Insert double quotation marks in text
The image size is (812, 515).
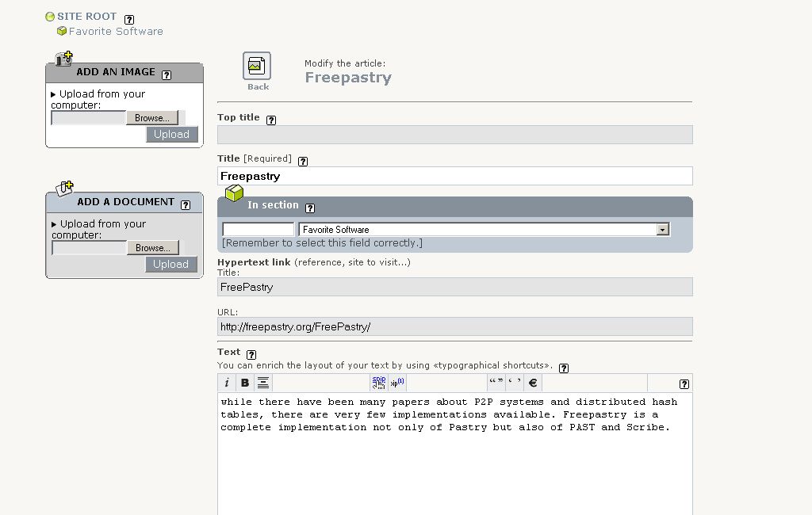496,383
